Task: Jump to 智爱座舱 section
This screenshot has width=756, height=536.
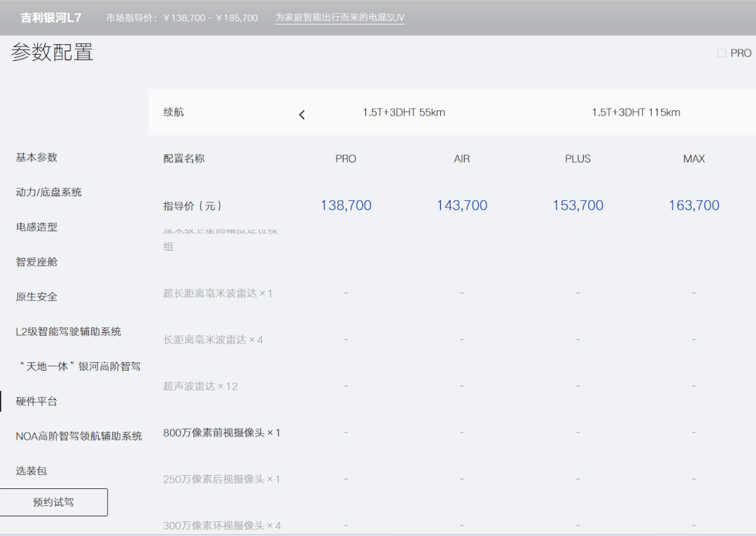Action: click(36, 262)
